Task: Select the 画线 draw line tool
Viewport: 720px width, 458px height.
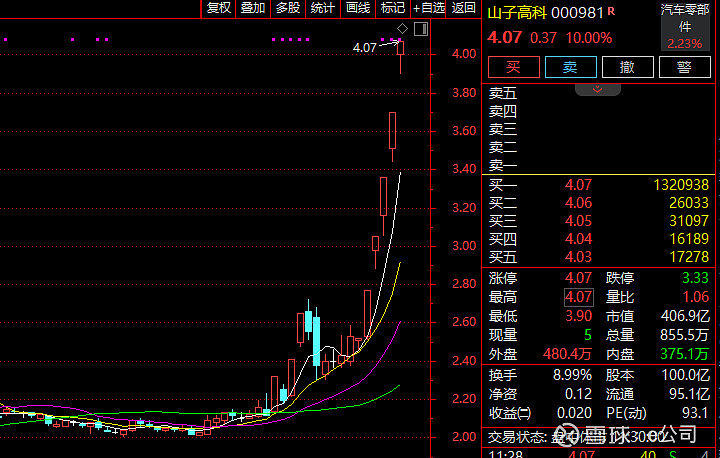Action: point(358,8)
